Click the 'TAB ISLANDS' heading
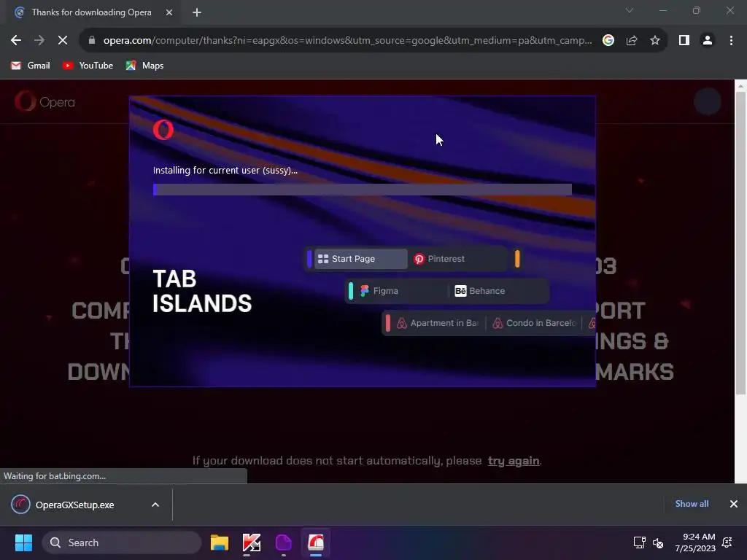This screenshot has width=747, height=560. coord(202,291)
